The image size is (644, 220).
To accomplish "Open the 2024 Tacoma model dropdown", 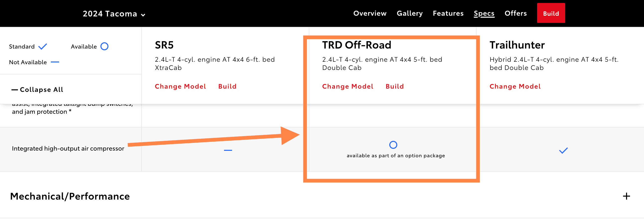I will click(114, 14).
